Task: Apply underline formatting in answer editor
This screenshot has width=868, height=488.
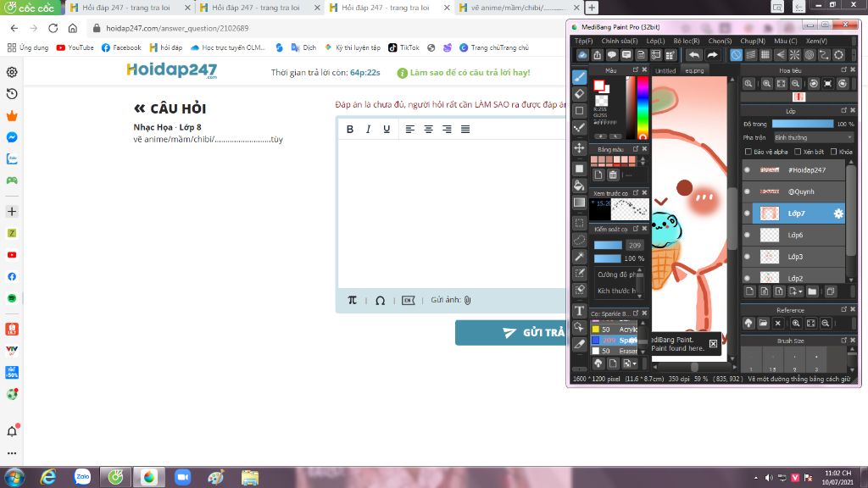Action: coord(387,129)
